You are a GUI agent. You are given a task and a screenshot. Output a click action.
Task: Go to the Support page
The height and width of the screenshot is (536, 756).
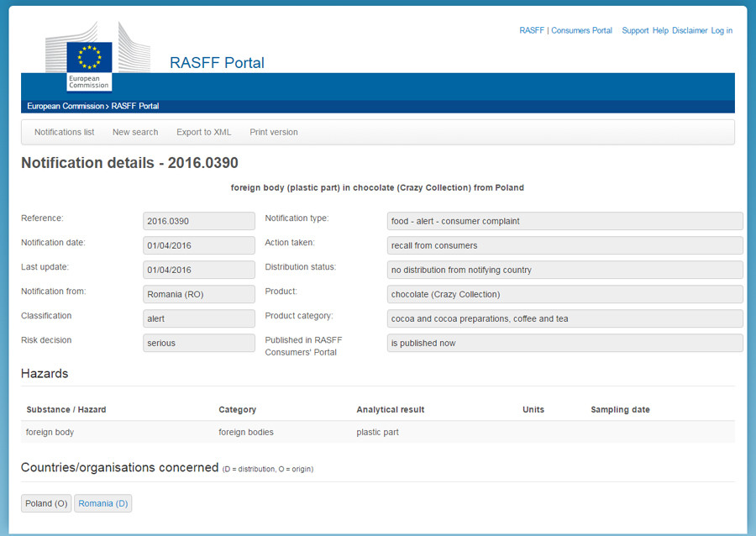tap(635, 31)
